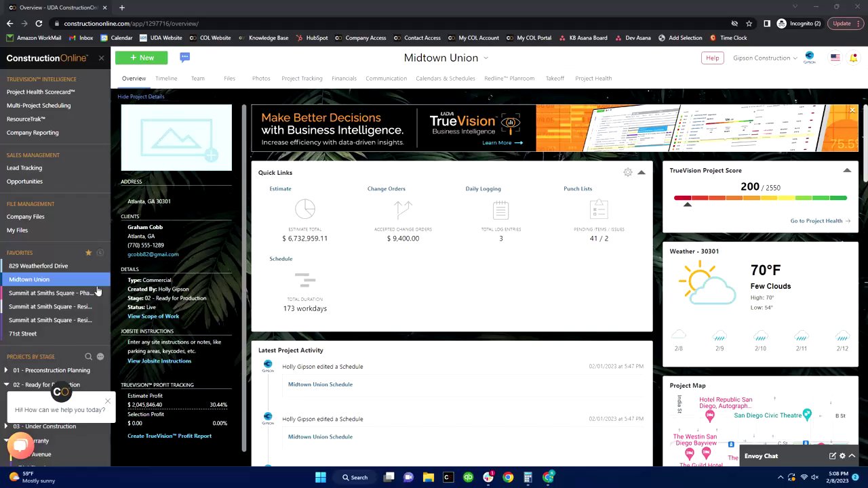Click the project details panel scrollbar

244,278
